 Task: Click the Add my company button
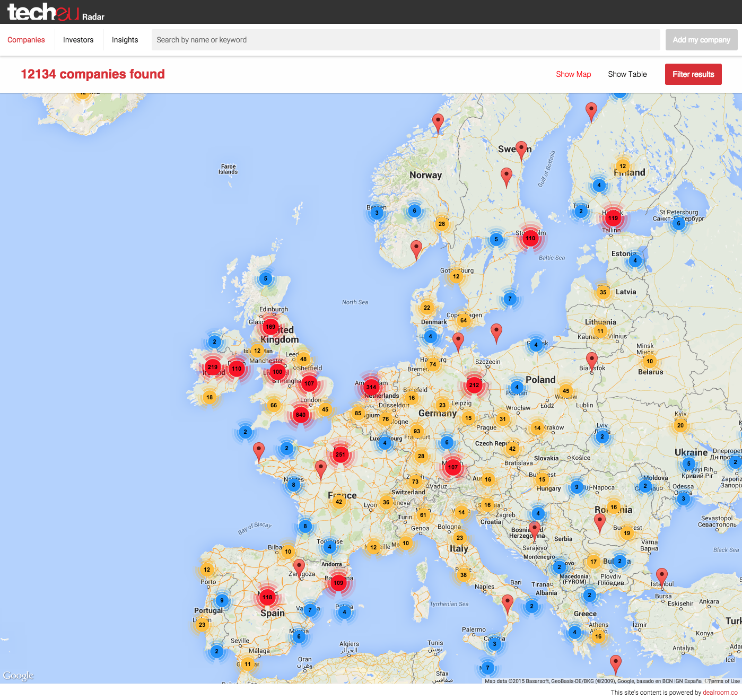pyautogui.click(x=701, y=40)
